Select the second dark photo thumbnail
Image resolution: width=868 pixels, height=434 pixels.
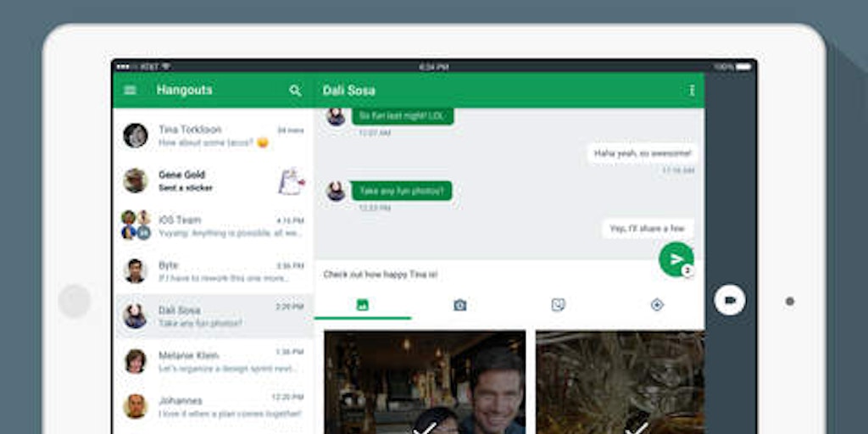click(x=620, y=382)
